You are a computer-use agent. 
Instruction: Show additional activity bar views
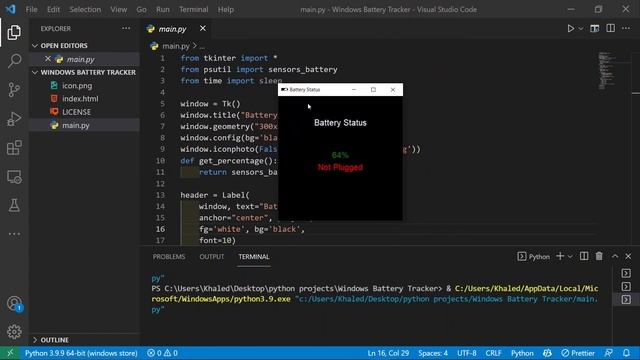pos(14,234)
